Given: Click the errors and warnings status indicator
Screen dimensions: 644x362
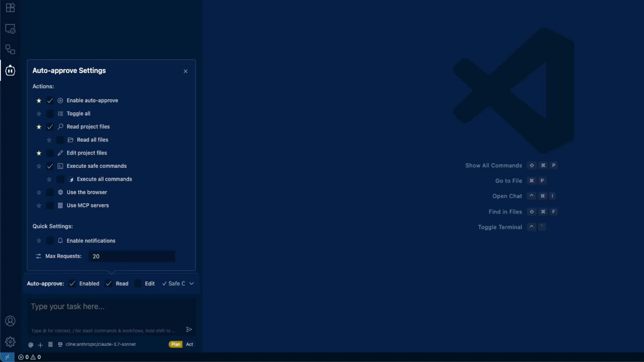Looking at the screenshot, I should click(x=30, y=357).
